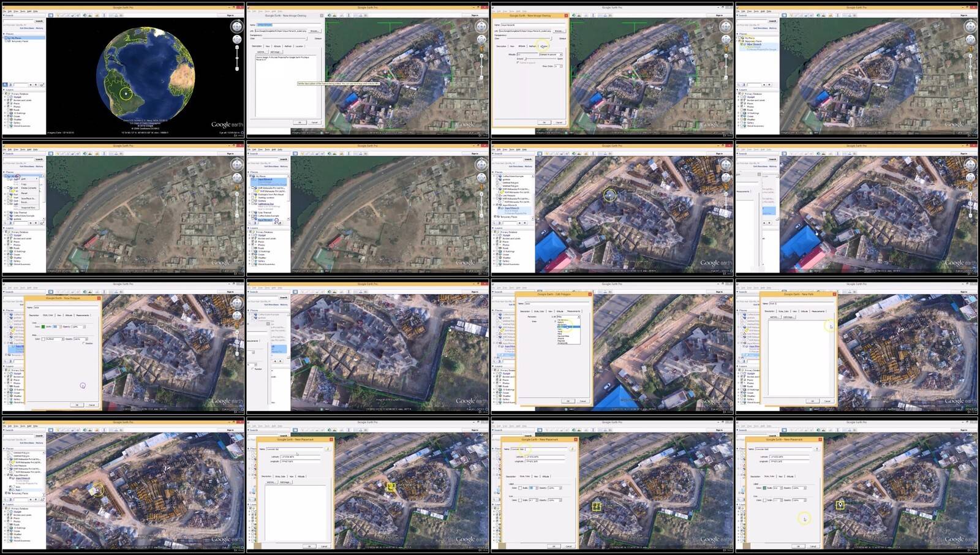Screen dimensions: 980x555
Task: Click zoom slider in globe frame
Action: coord(237,58)
